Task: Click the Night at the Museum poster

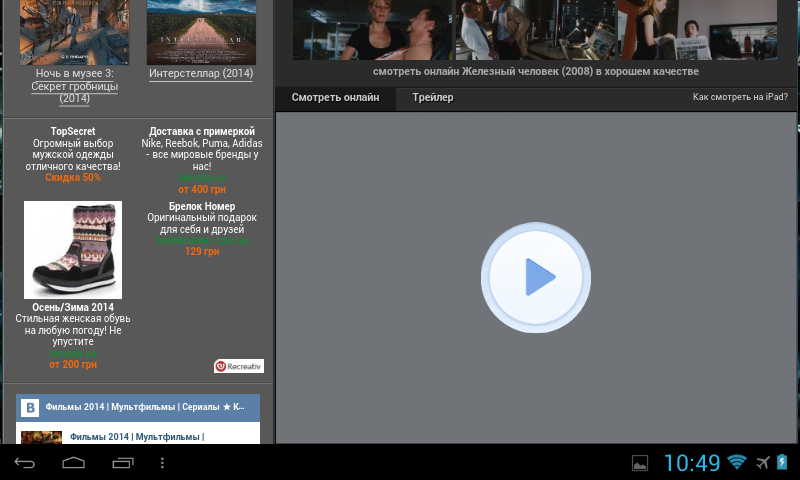Action: pyautogui.click(x=74, y=32)
